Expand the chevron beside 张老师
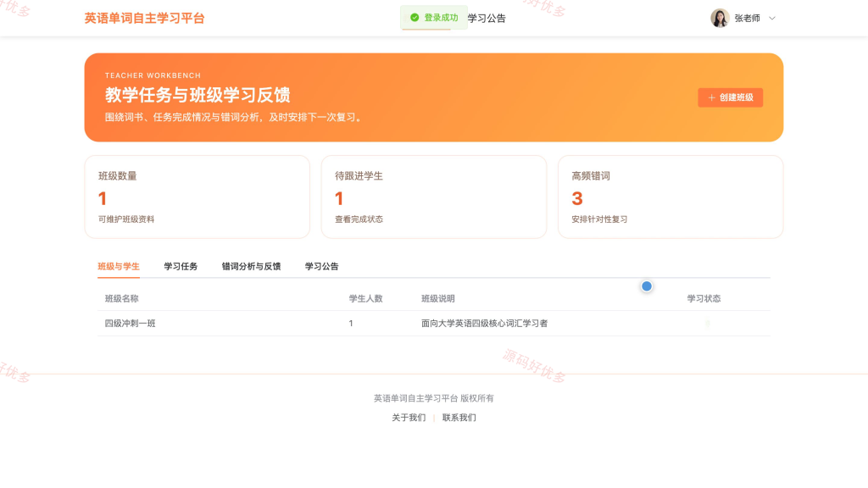Image resolution: width=868 pixels, height=488 pixels. pos(772,19)
